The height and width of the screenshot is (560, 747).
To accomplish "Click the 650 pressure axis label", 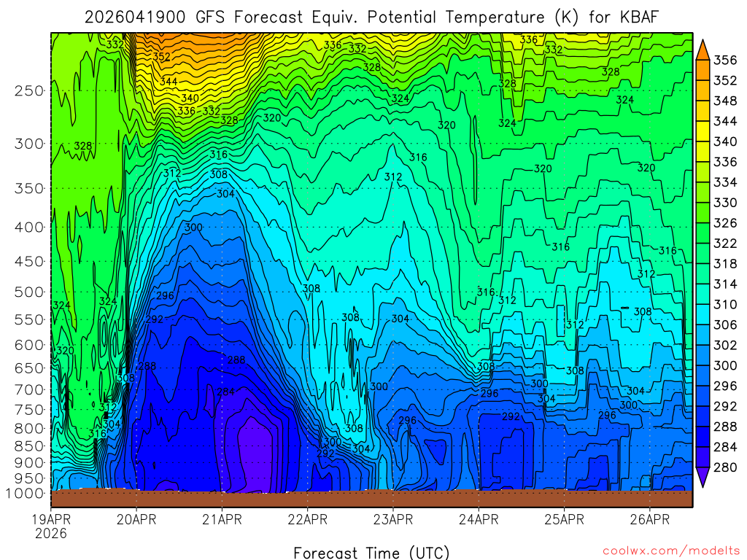I will click(x=29, y=368).
